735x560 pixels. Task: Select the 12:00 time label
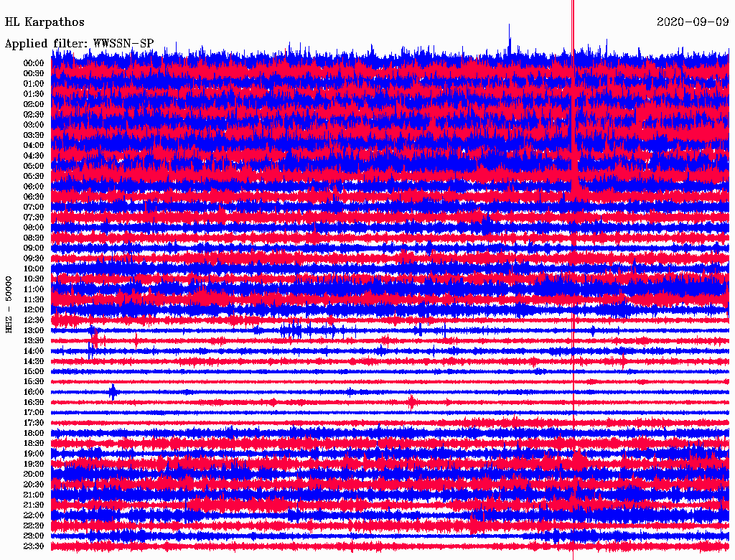point(34,310)
